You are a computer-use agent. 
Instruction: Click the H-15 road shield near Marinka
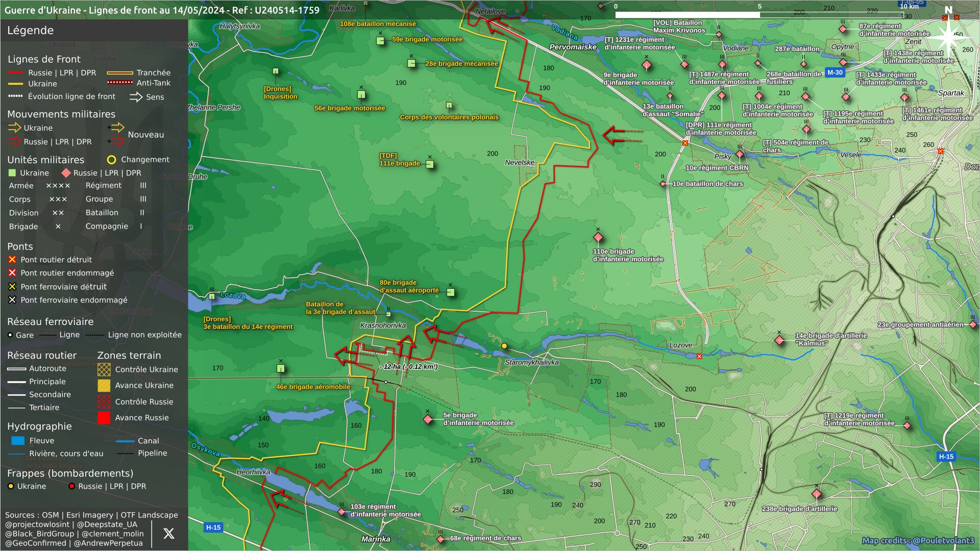tap(213, 528)
